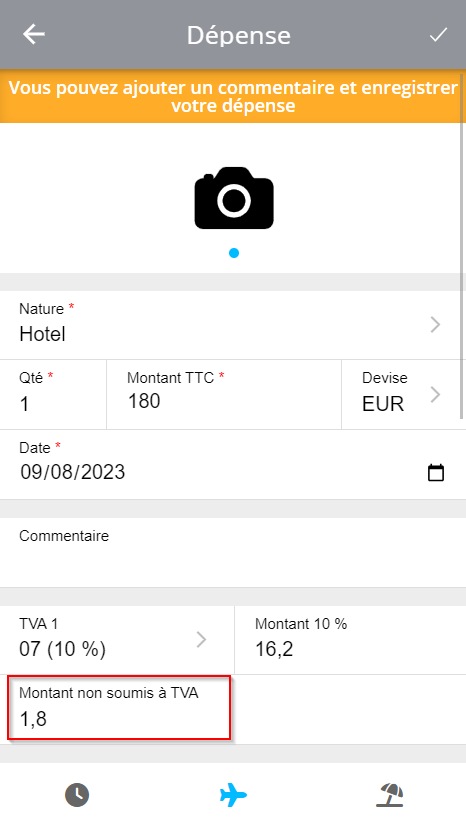
Task: Expand the TVA 1 rate chevron
Action: [x=201, y=639]
